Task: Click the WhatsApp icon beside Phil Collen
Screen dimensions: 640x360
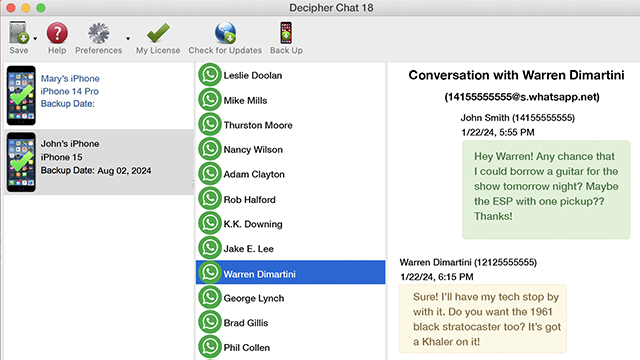Action: click(x=210, y=347)
